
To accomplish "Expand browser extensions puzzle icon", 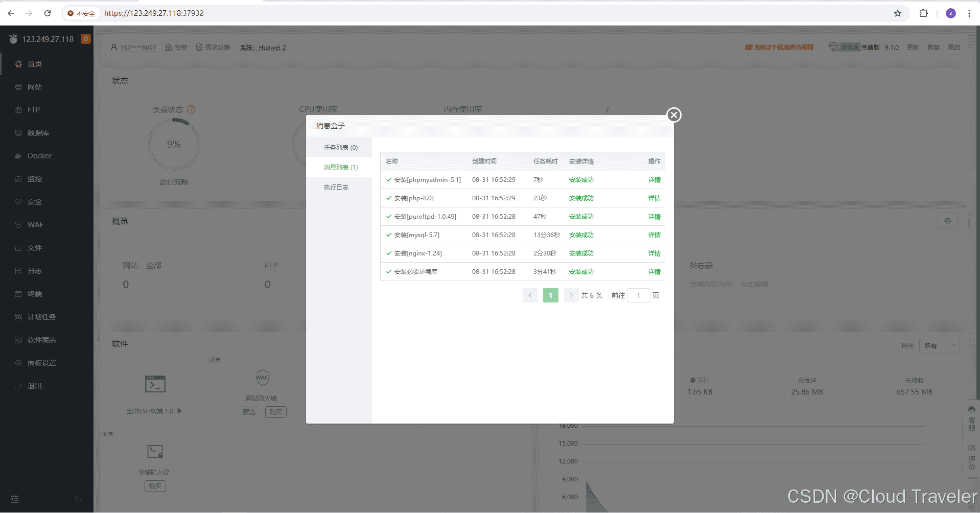I will pyautogui.click(x=924, y=13).
